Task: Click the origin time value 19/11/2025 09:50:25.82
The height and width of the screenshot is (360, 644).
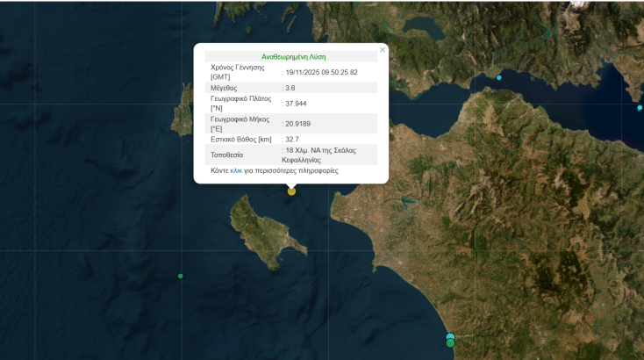Action: point(321,72)
